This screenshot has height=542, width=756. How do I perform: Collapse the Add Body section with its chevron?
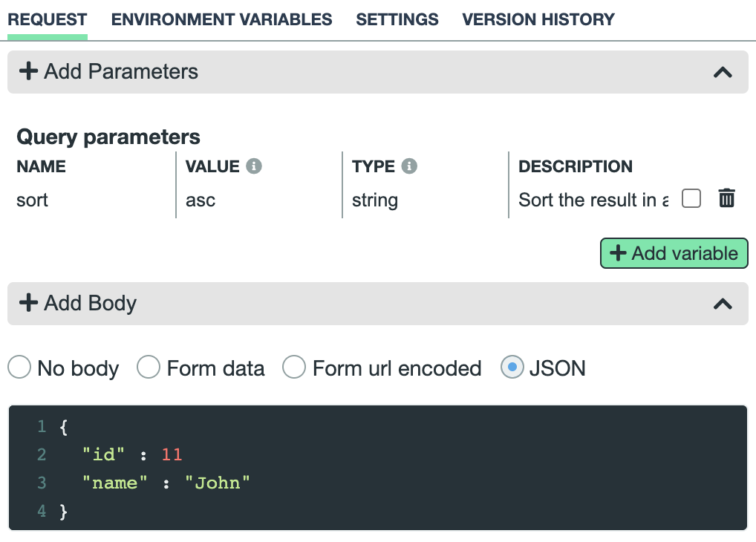tap(721, 303)
